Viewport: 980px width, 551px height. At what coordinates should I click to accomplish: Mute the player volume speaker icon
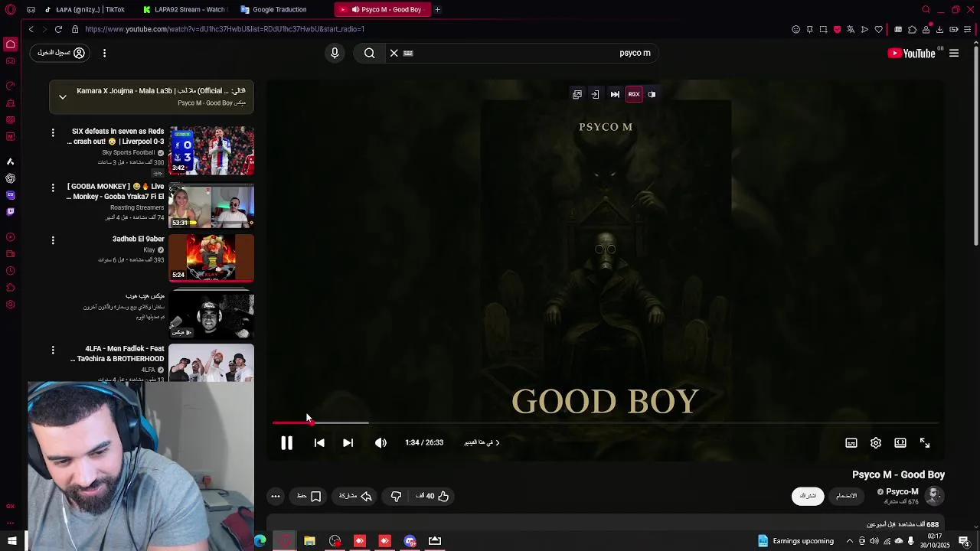point(381,443)
